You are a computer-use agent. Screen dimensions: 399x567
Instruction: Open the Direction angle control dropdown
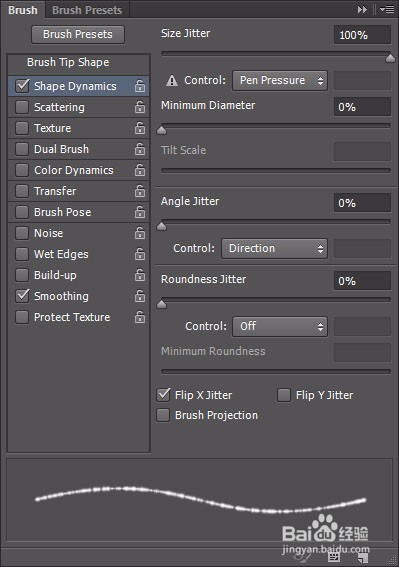275,248
